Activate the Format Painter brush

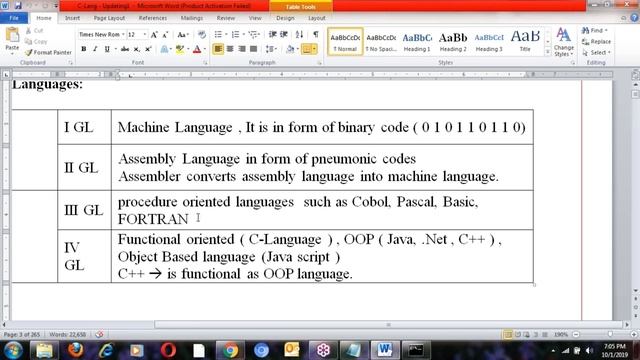[48, 52]
